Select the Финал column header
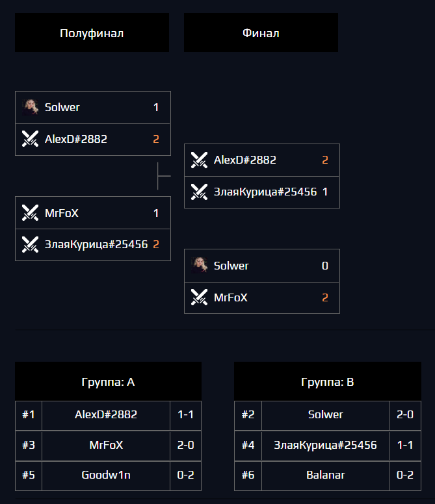This screenshot has width=435, height=504. click(x=261, y=33)
